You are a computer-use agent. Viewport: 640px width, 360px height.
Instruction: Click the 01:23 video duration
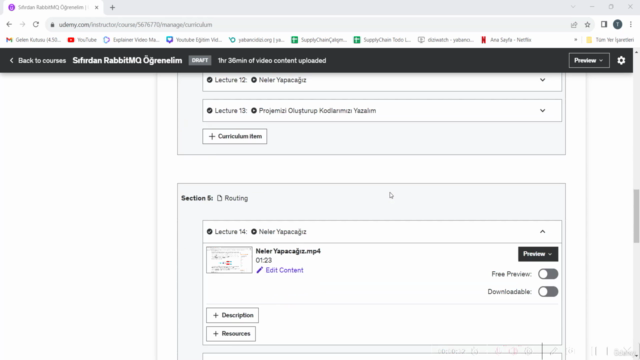coord(264,260)
